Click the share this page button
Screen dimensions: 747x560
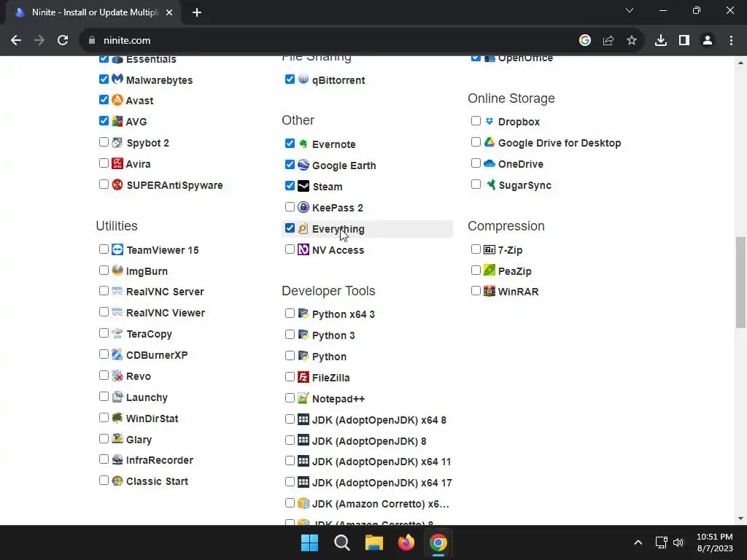click(608, 41)
